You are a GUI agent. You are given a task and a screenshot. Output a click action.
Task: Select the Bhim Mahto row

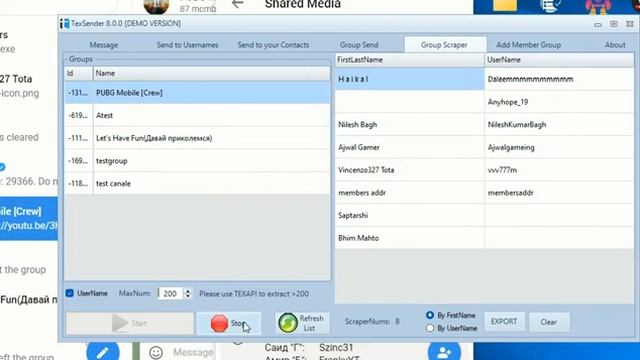coord(484,238)
